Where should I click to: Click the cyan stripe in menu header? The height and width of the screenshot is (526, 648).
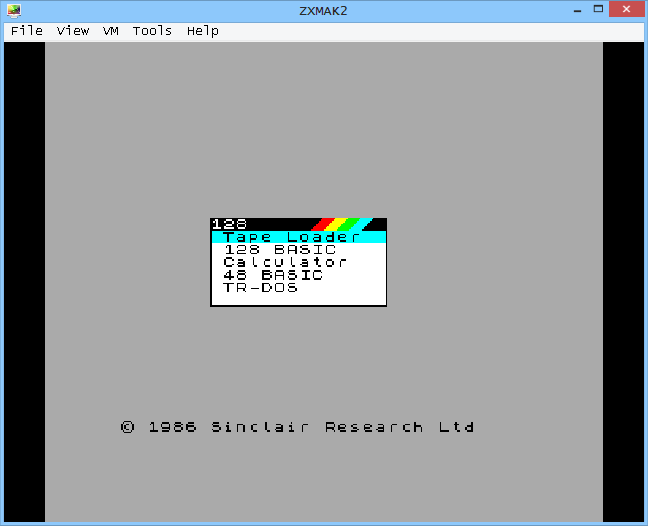pos(362,224)
